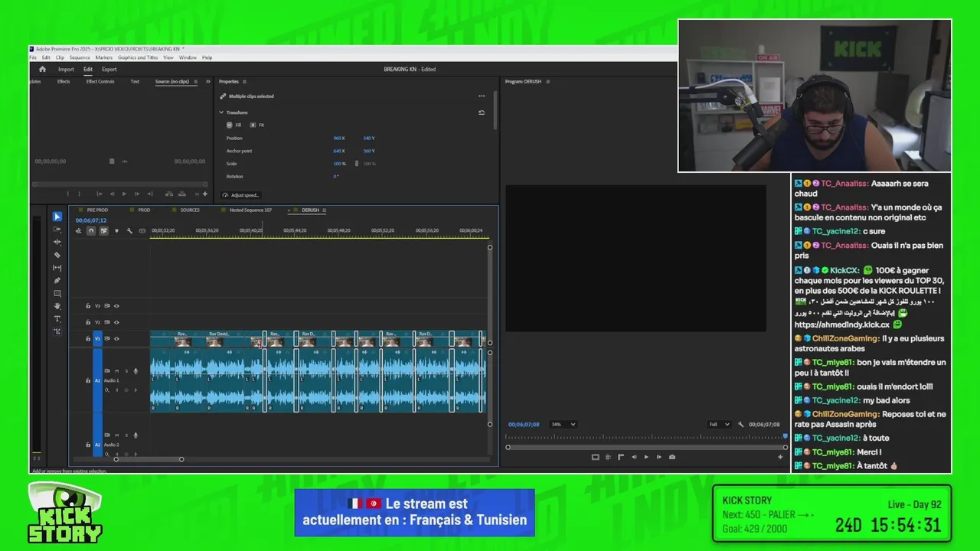Viewport: 980px width, 551px height.
Task: Toggle insert sequences as nests icon
Action: pos(78,230)
